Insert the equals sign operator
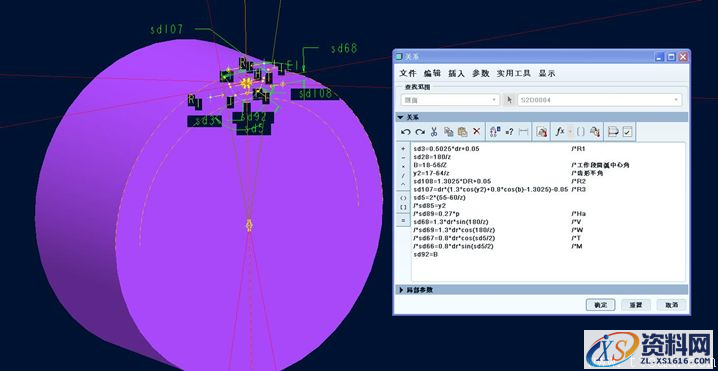The image size is (718, 371). (x=403, y=220)
